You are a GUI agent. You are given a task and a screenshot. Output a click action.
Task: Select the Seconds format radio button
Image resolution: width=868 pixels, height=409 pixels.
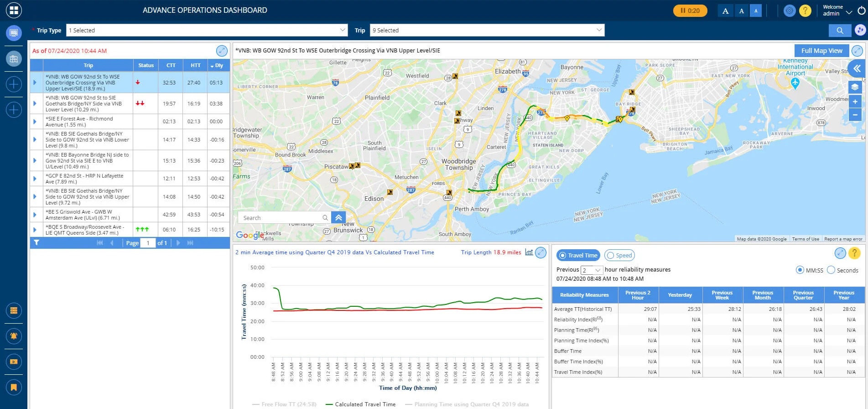tap(831, 270)
